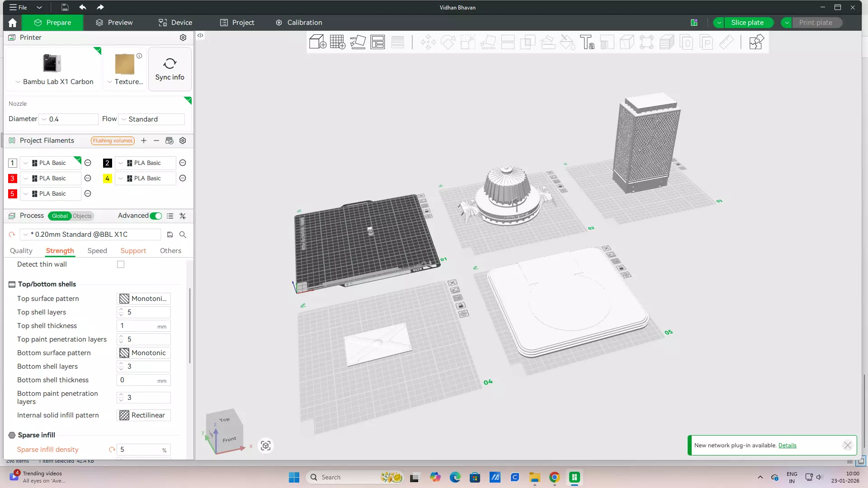Toggle the Advanced mode switch

156,216
